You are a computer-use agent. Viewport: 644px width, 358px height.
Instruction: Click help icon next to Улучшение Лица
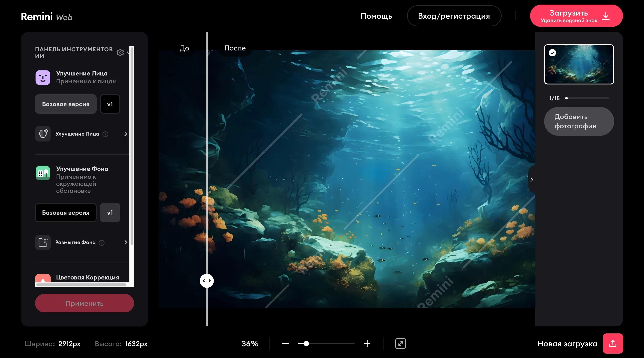[x=106, y=134]
